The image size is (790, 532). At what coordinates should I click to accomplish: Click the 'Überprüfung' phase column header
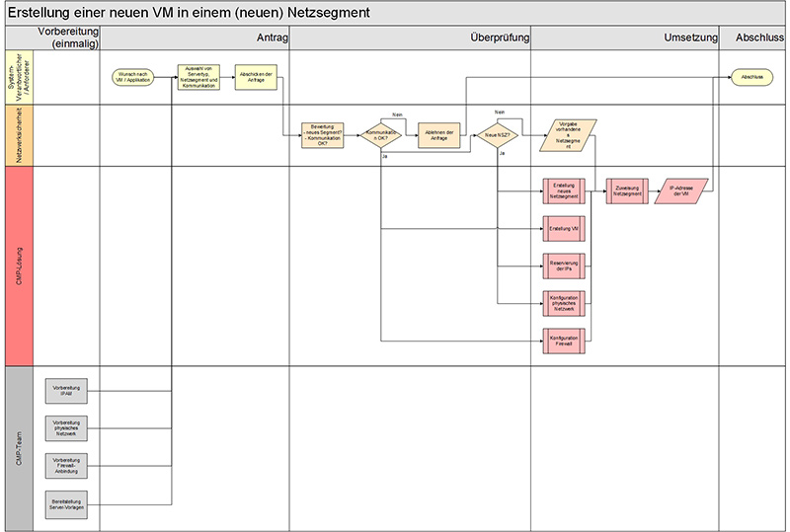500,38
